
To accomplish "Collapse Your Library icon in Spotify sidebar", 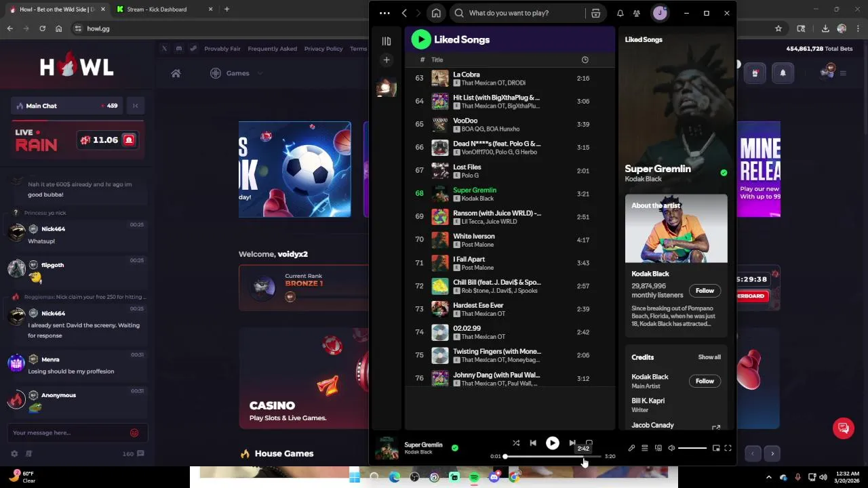I will tap(387, 41).
